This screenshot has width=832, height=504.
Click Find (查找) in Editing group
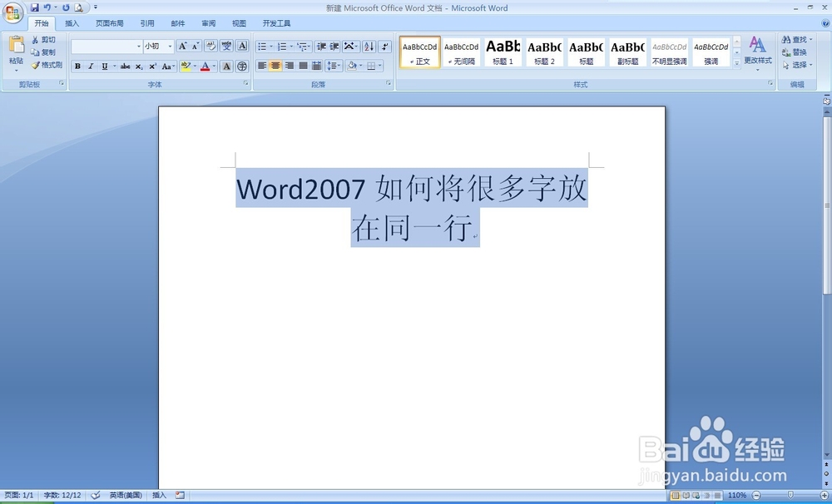click(797, 40)
